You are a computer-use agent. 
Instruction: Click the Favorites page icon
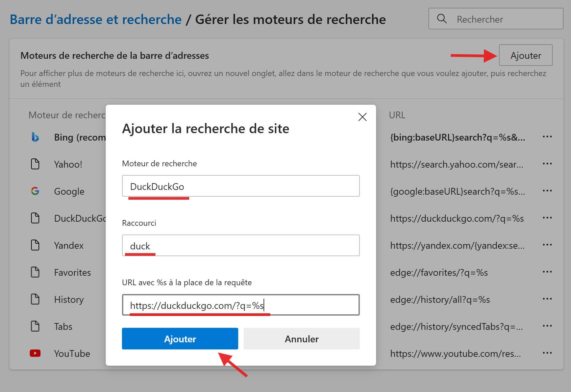(x=35, y=272)
